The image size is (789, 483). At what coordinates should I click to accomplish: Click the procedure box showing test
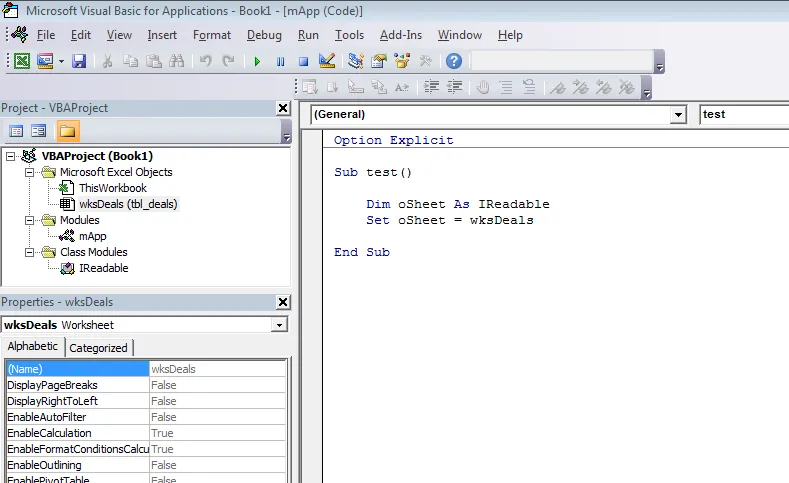[744, 115]
